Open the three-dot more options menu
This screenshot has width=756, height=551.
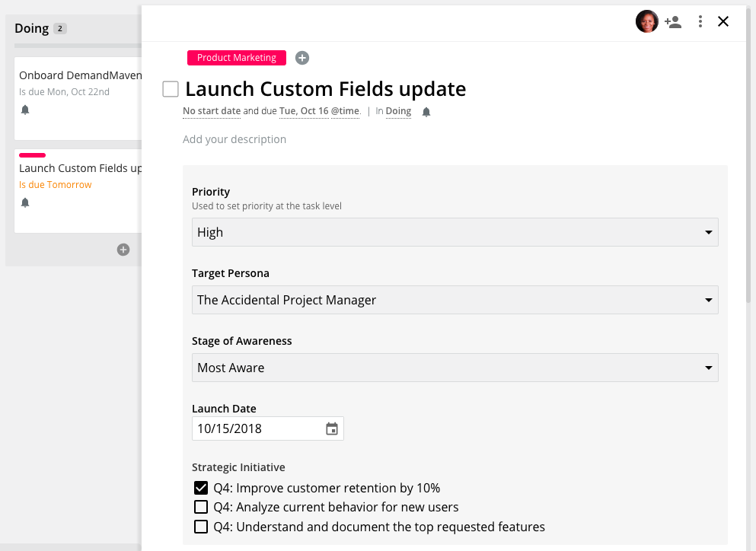[x=700, y=21]
